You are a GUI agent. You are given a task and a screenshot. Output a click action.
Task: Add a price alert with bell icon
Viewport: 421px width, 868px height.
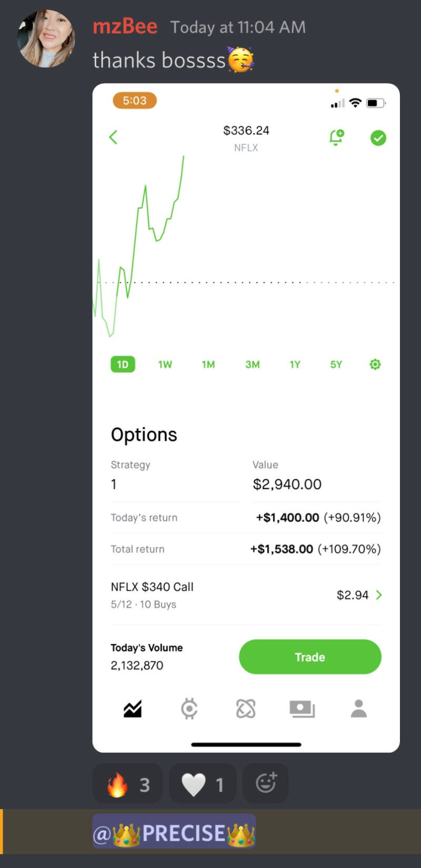click(336, 137)
